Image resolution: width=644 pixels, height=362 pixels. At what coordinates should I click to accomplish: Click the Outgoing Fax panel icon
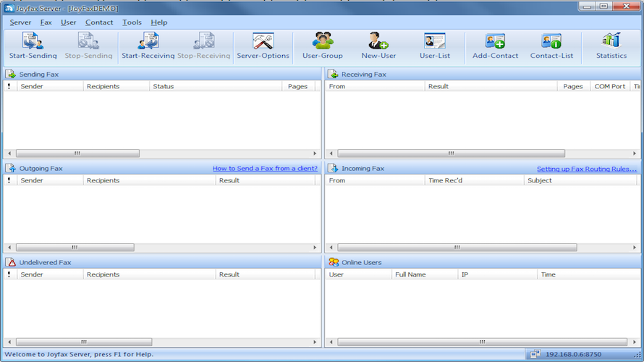pyautogui.click(x=10, y=168)
